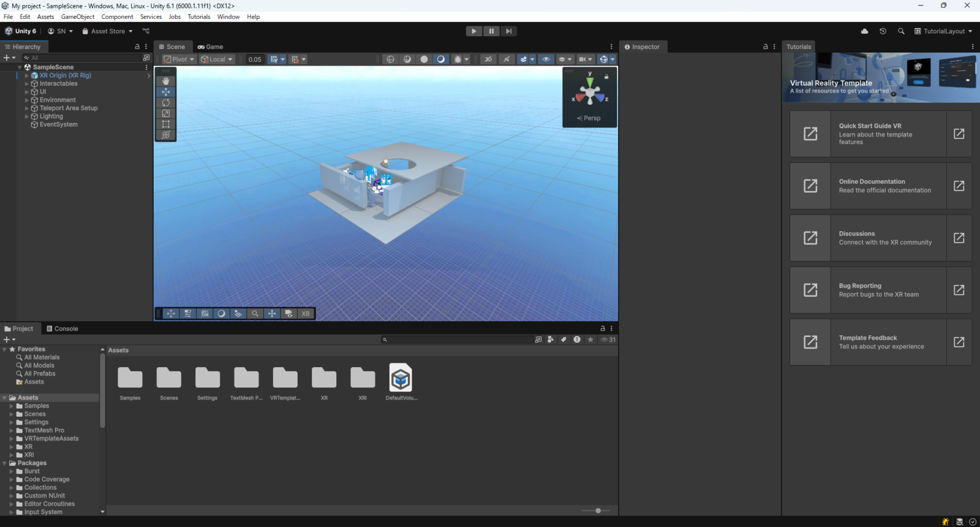Lock the scene orientation gizmo
This screenshot has height=527, width=980.
click(606, 77)
